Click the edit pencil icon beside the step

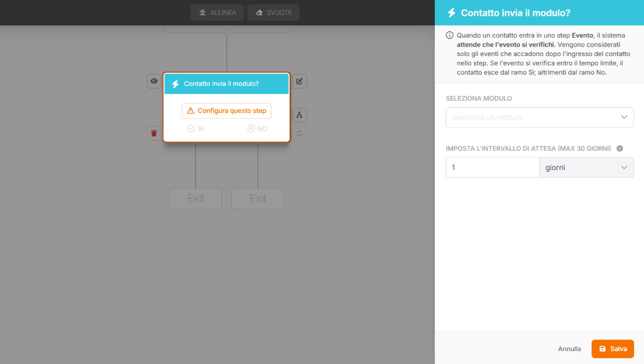(x=300, y=81)
